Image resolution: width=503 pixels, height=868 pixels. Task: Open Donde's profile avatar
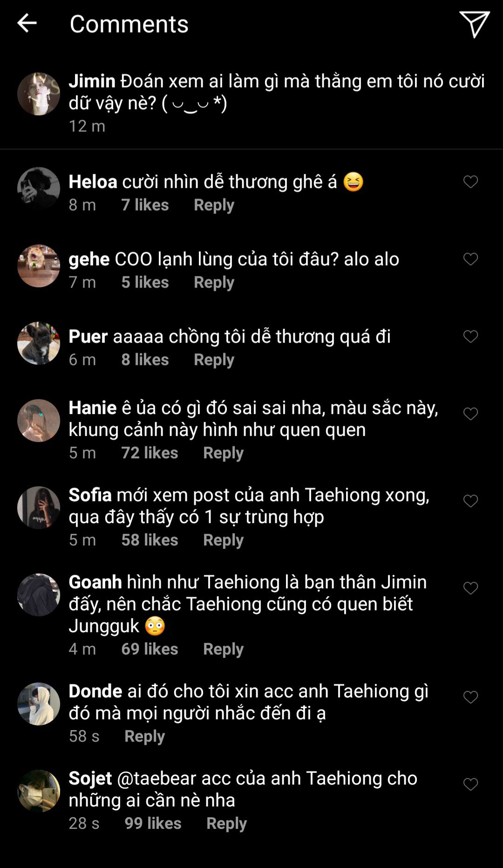point(39,704)
